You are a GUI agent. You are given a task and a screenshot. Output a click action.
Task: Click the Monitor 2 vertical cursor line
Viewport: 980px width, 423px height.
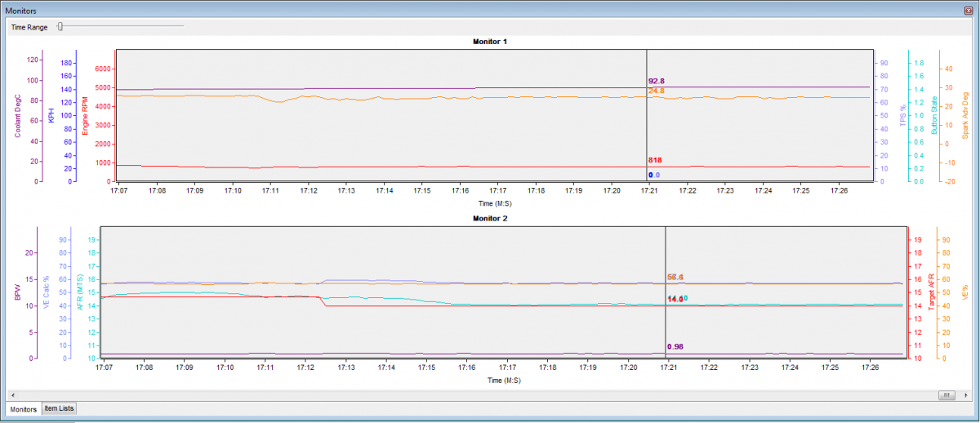[x=666, y=292]
